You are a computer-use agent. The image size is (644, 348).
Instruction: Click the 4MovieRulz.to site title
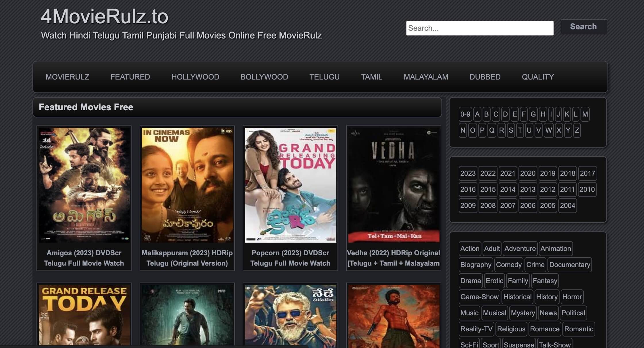pyautogui.click(x=104, y=17)
